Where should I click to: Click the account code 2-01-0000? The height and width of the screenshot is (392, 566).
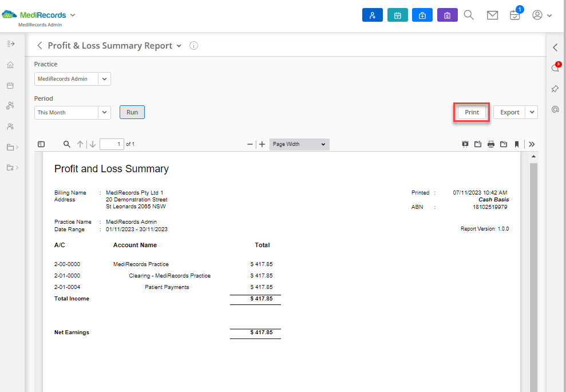click(x=67, y=276)
